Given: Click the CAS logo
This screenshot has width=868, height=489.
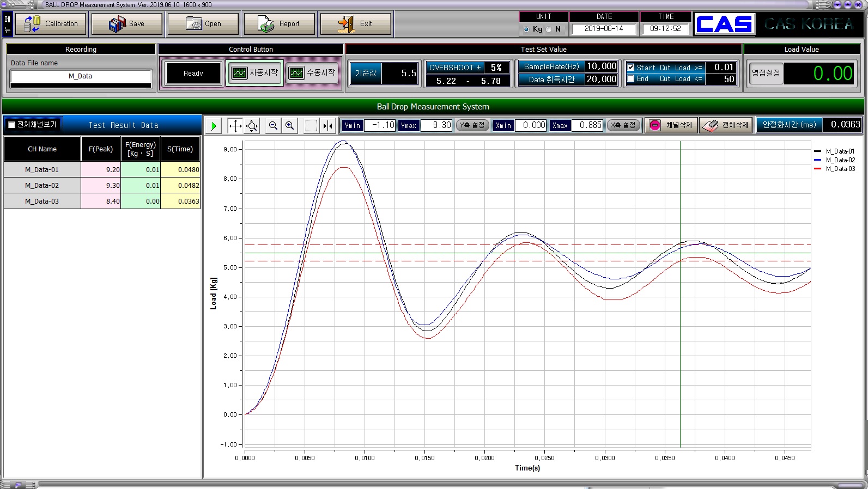Looking at the screenshot, I should click(x=724, y=25).
